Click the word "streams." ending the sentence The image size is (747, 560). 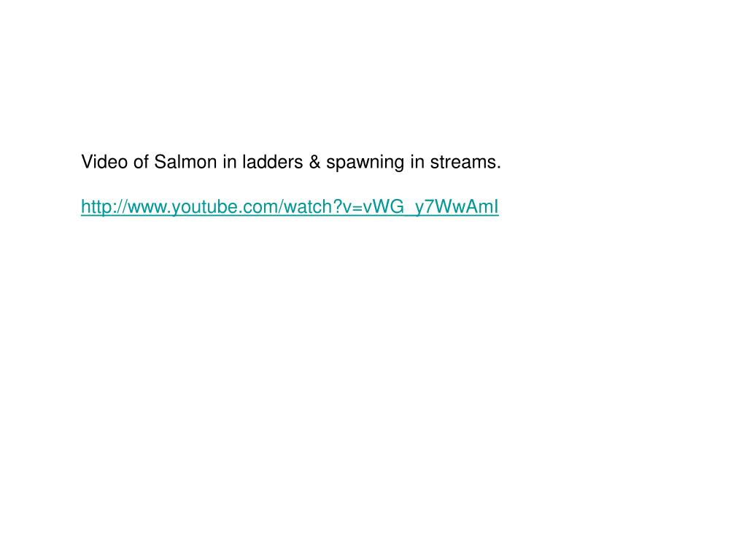point(465,162)
